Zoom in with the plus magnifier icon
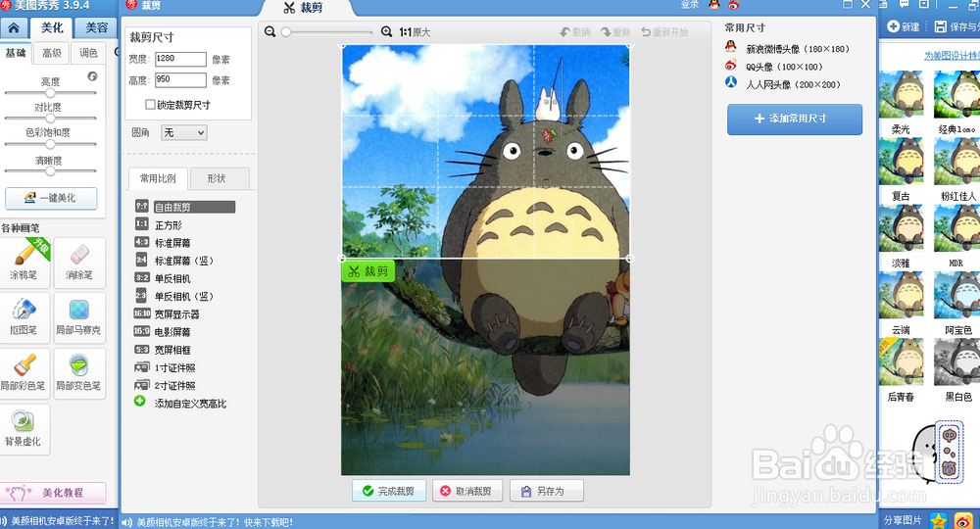980x529 pixels. click(387, 32)
